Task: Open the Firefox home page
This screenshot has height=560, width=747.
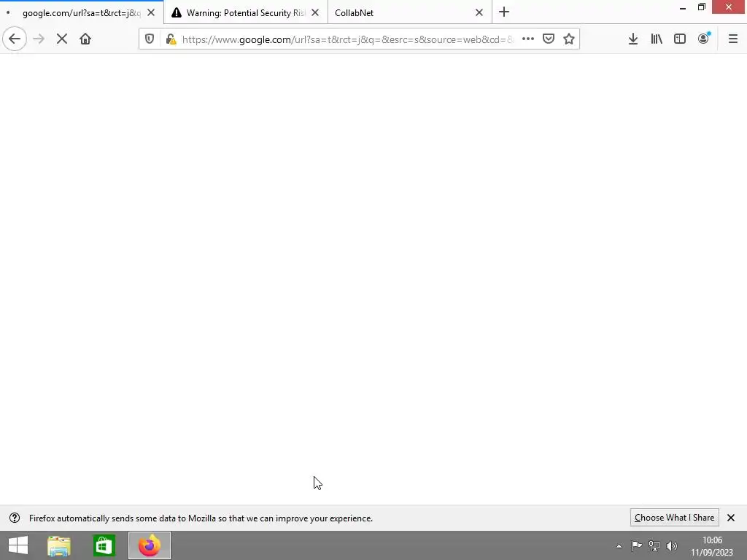Action: pos(85,39)
